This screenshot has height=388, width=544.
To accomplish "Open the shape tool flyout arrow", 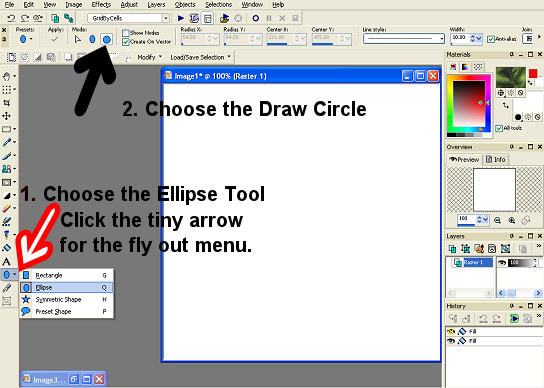I will point(14,275).
